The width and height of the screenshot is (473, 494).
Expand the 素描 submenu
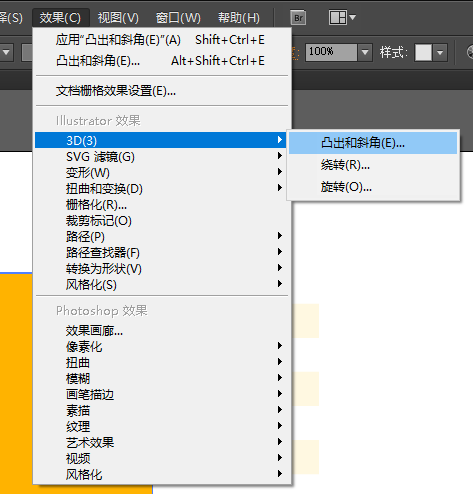pyautogui.click(x=162, y=411)
